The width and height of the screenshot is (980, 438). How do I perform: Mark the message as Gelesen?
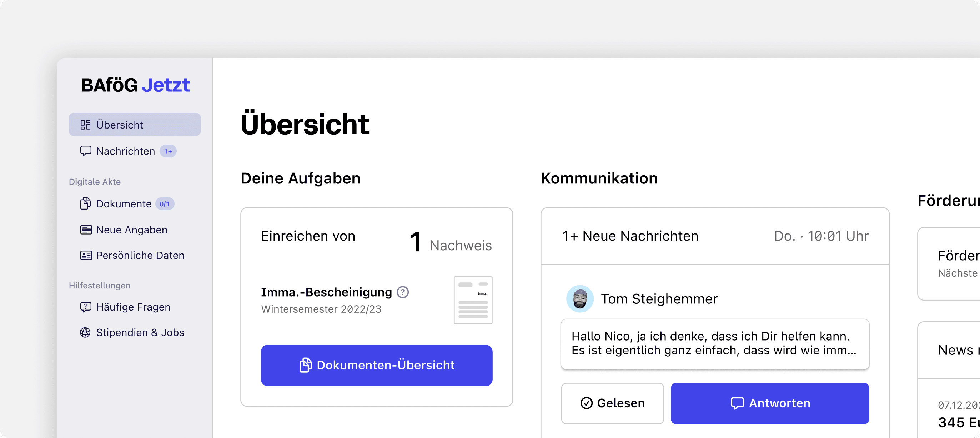point(613,403)
